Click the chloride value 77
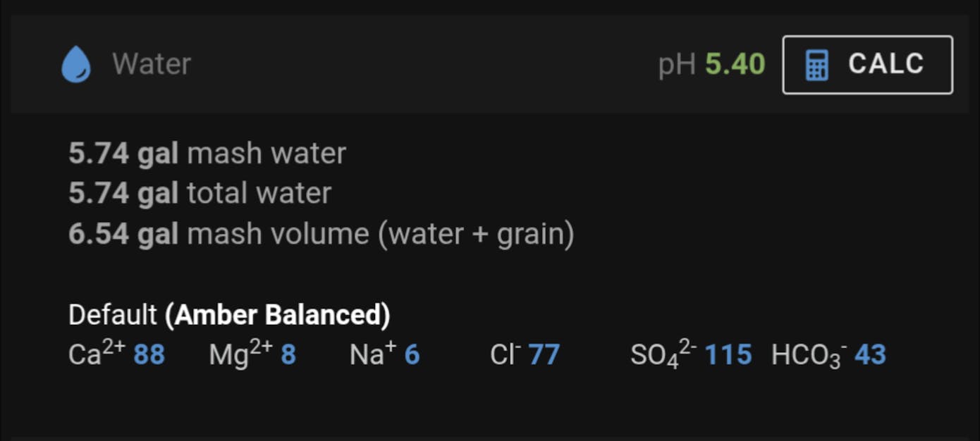The image size is (980, 441). 544,355
